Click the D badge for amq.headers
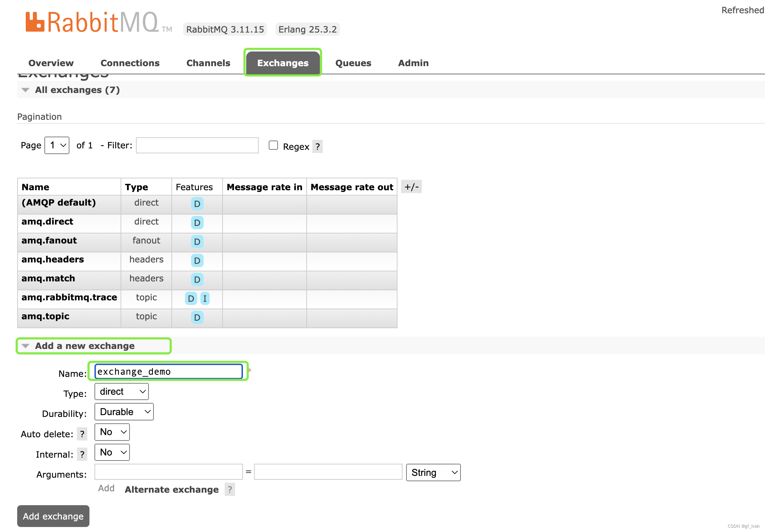The width and height of the screenshot is (765, 532). (x=197, y=261)
